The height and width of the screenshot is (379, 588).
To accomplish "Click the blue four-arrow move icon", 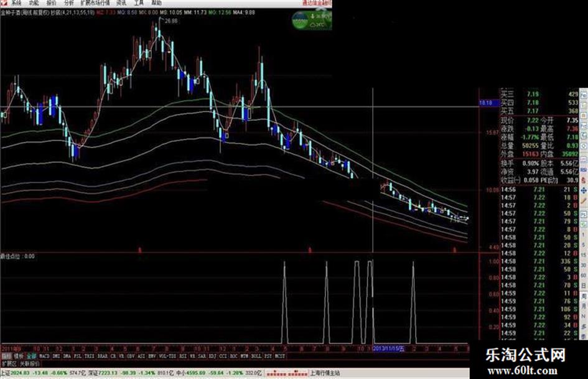I will tap(584, 190).
